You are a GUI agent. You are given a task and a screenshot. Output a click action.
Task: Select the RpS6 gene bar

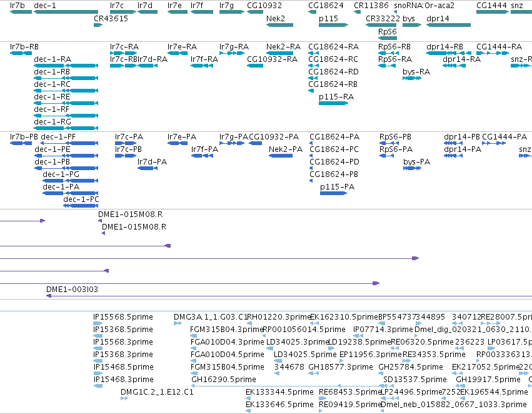[388, 38]
